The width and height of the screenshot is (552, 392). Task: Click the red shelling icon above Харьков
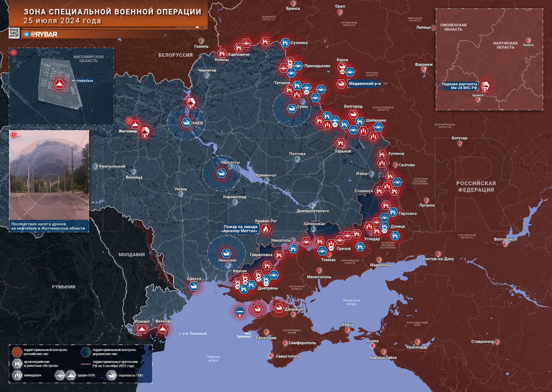[340, 143]
